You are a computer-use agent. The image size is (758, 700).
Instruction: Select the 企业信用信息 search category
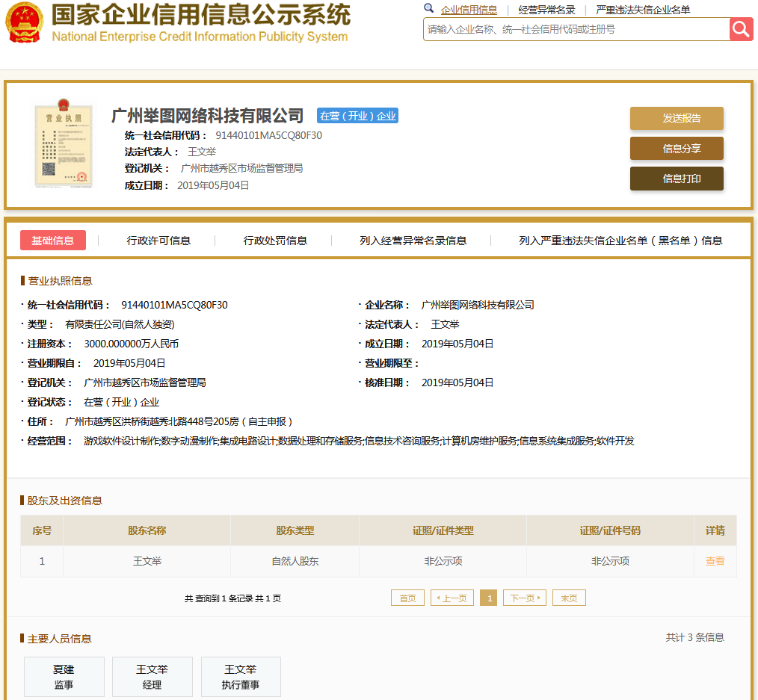coord(469,10)
